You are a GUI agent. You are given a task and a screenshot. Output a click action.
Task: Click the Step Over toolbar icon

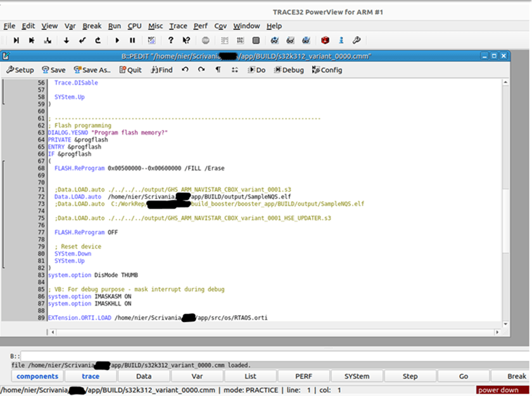click(32, 40)
